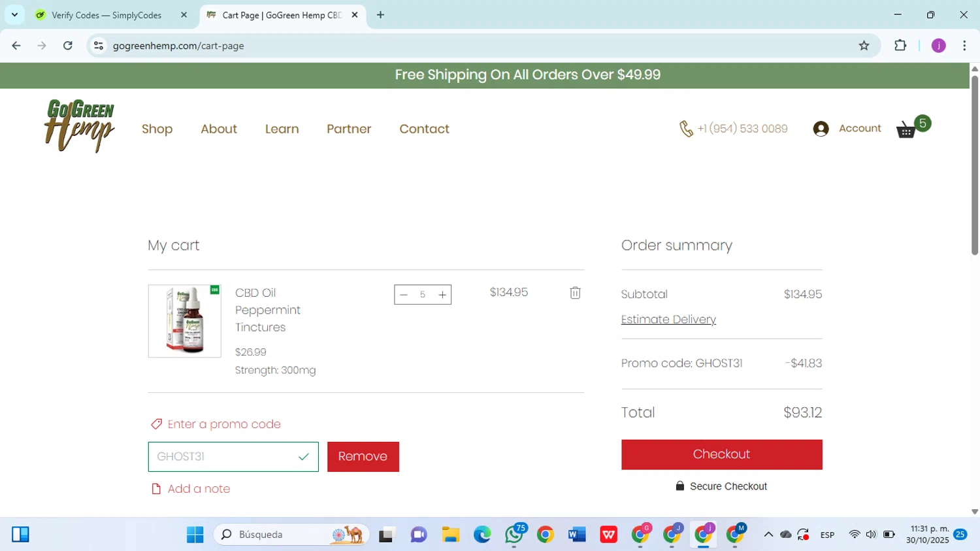Close the Cart Page tab

tap(355, 15)
